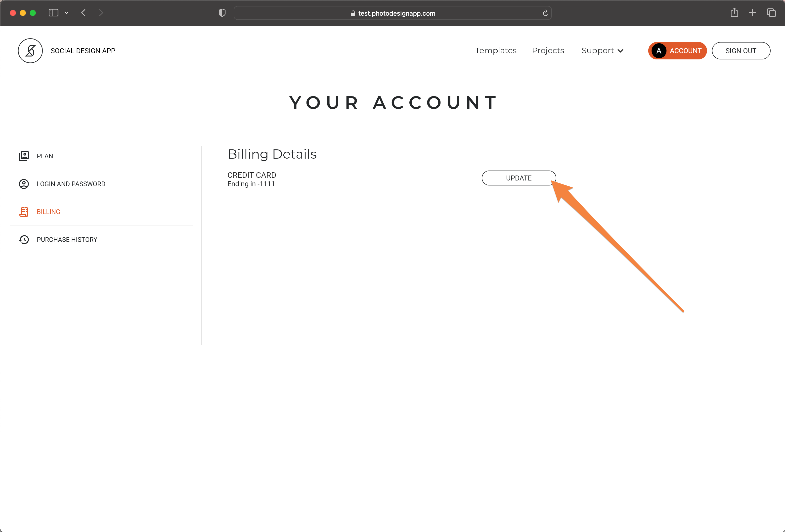Screen dimensions: 785x532
Task: Click the Purchase History clock icon
Action: pyautogui.click(x=24, y=239)
